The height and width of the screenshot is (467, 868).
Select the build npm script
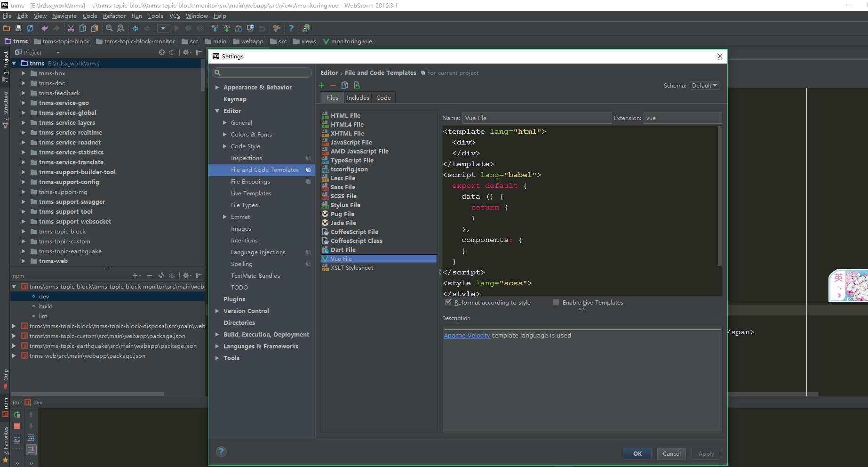(x=46, y=306)
